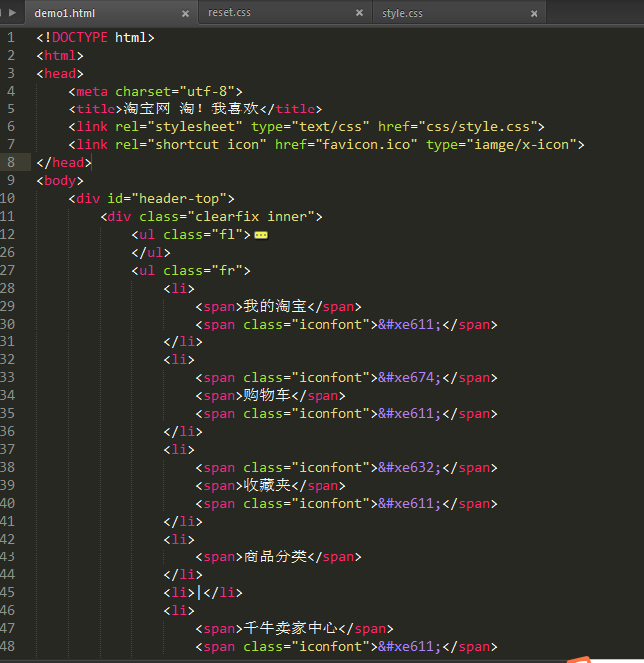Click the span text 收藏夹
The width and height of the screenshot is (644, 663).
[267, 485]
